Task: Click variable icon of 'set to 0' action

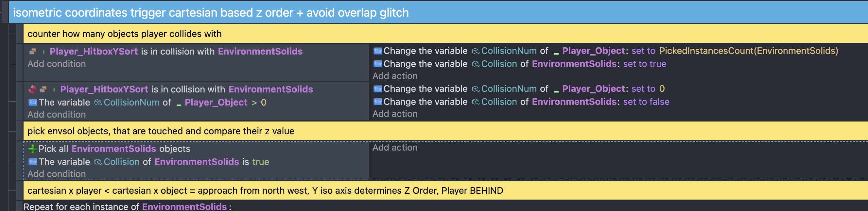Action: [x=378, y=89]
